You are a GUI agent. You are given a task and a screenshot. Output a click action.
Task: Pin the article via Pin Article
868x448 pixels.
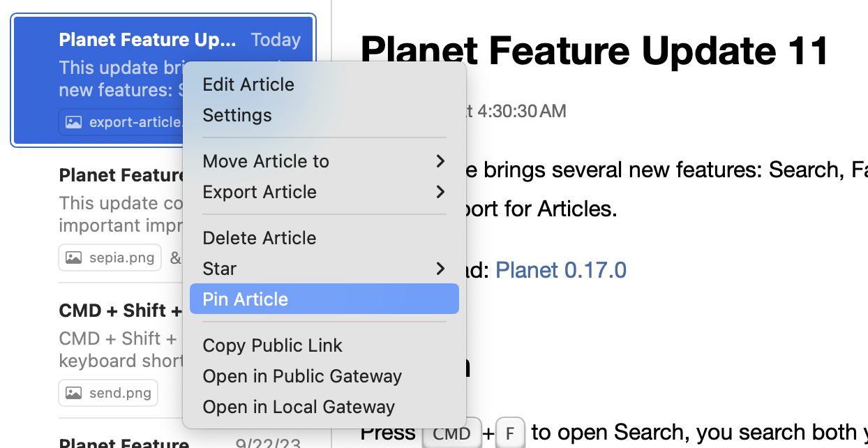(x=246, y=299)
